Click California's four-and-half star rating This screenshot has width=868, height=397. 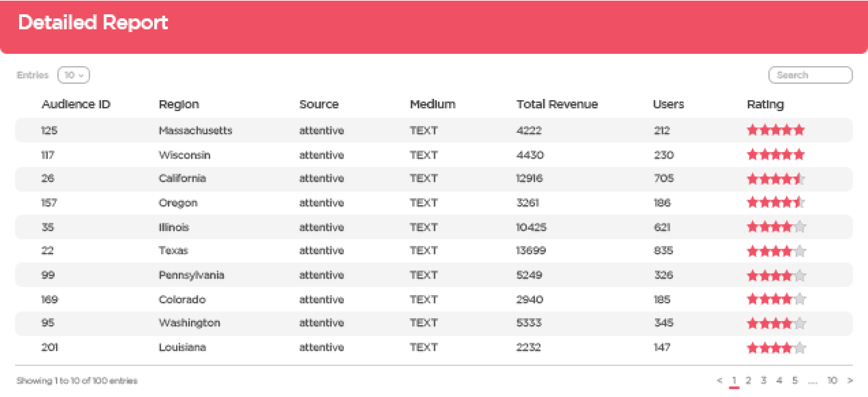(x=776, y=179)
